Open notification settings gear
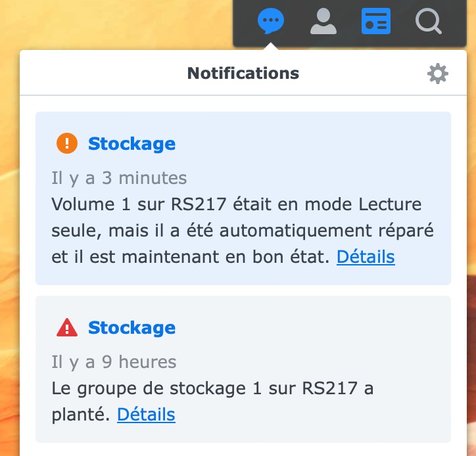 [438, 74]
